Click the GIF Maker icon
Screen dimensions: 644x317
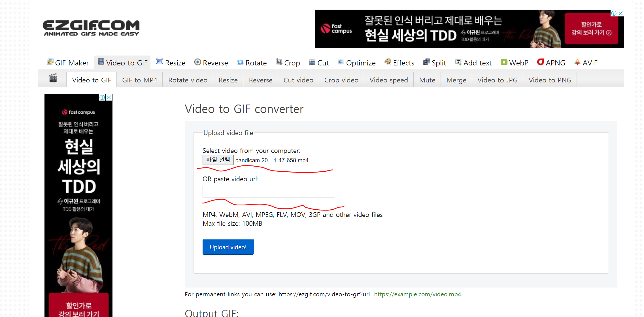[x=50, y=62]
